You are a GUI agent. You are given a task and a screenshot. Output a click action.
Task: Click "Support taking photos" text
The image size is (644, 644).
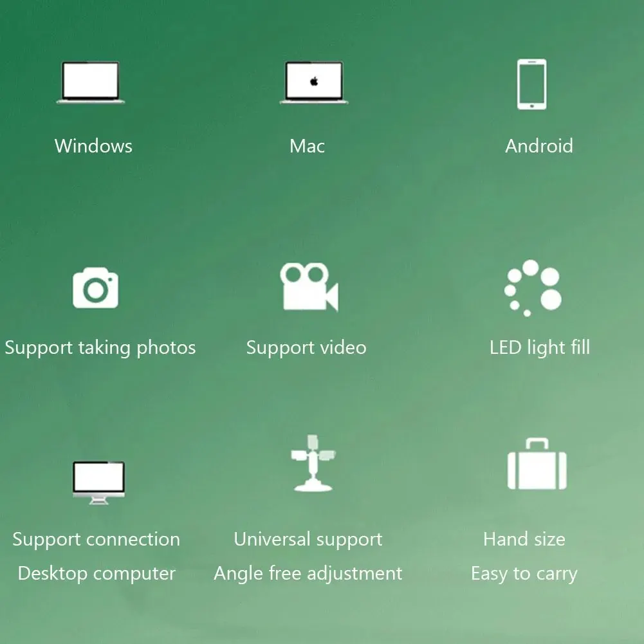[100, 348]
